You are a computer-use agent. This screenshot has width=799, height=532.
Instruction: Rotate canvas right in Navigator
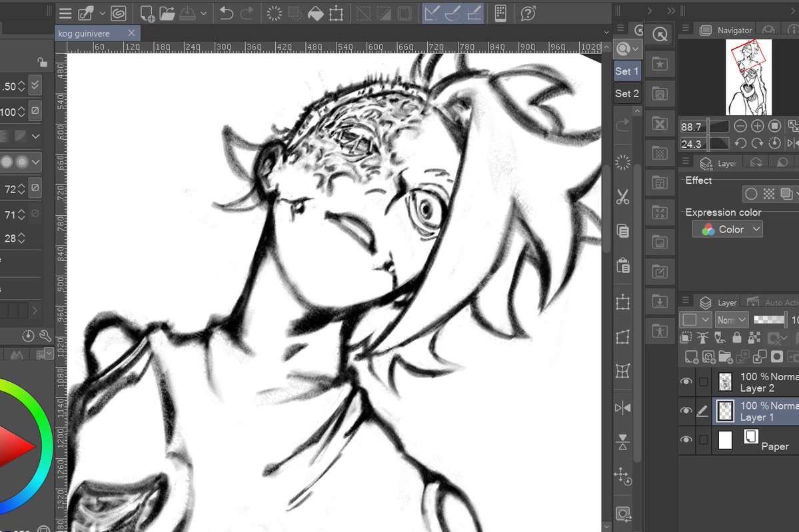coord(757,144)
